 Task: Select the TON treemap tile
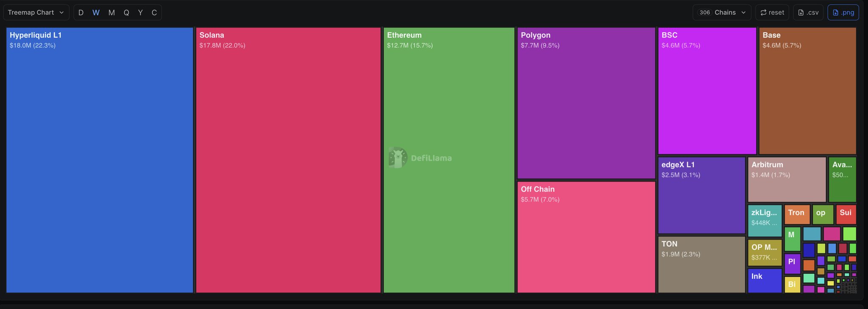pyautogui.click(x=701, y=265)
